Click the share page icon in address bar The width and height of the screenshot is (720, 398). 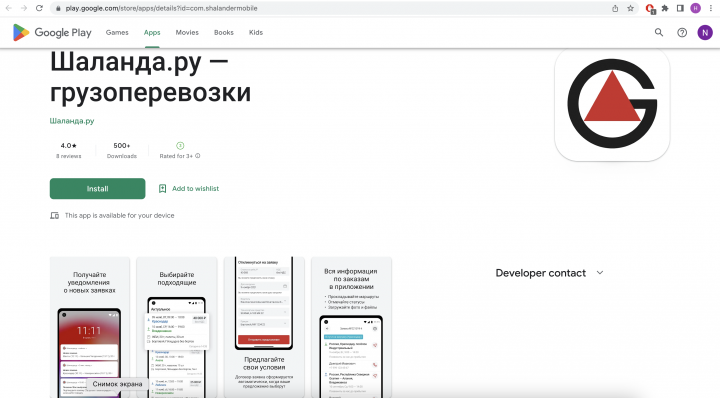[x=615, y=8]
